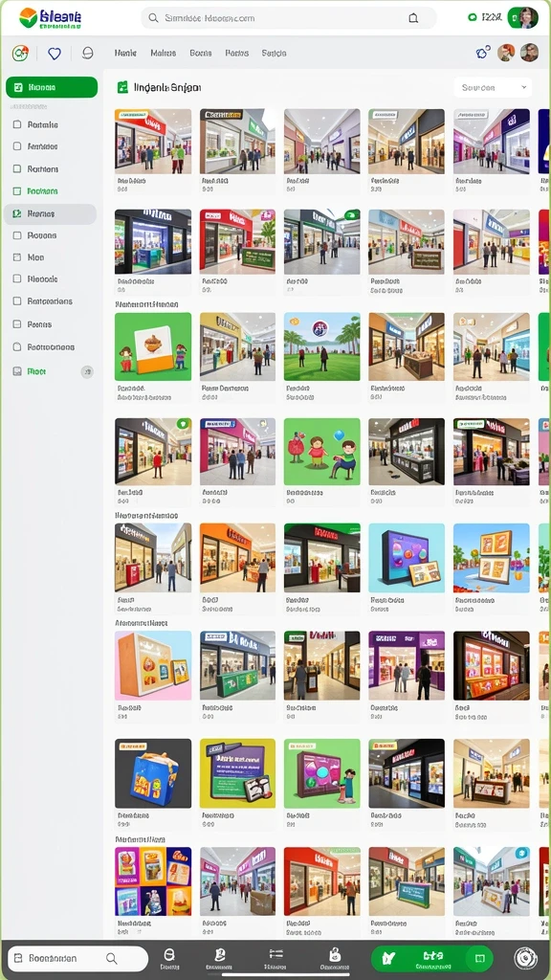Click the green highlighted sidebar button
The width and height of the screenshot is (551, 980).
pyautogui.click(x=52, y=87)
